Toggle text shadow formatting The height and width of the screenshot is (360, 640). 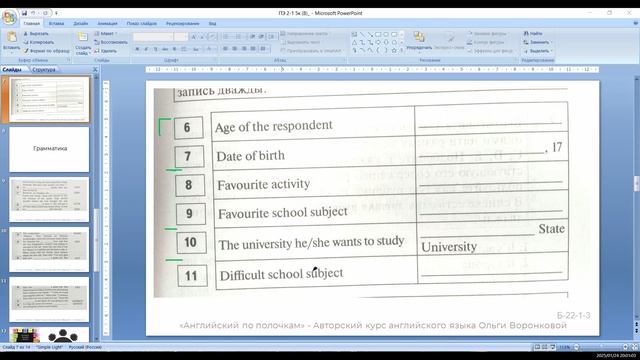point(174,49)
